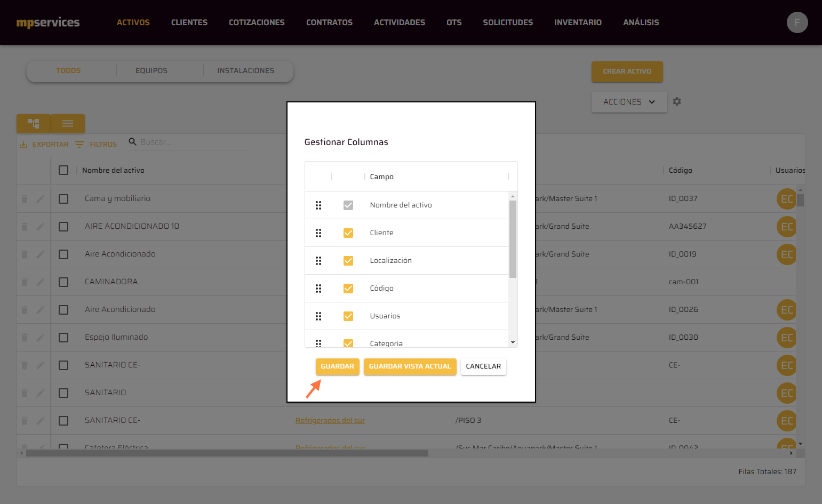Click the mpservices logo
Screen dimensions: 822x504
tap(48, 22)
